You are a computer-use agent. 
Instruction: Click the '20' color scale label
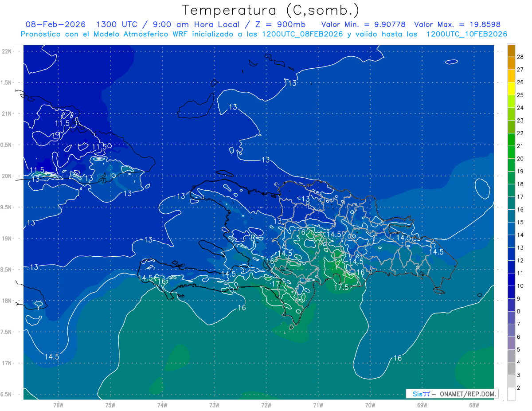point(520,158)
